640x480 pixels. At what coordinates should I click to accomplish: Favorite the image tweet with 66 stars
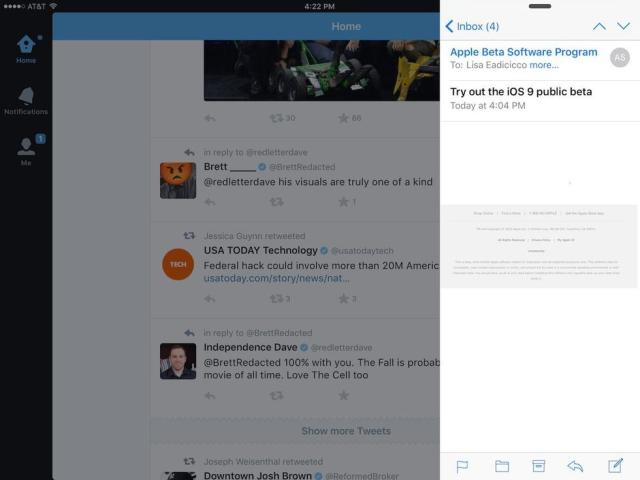(x=349, y=118)
